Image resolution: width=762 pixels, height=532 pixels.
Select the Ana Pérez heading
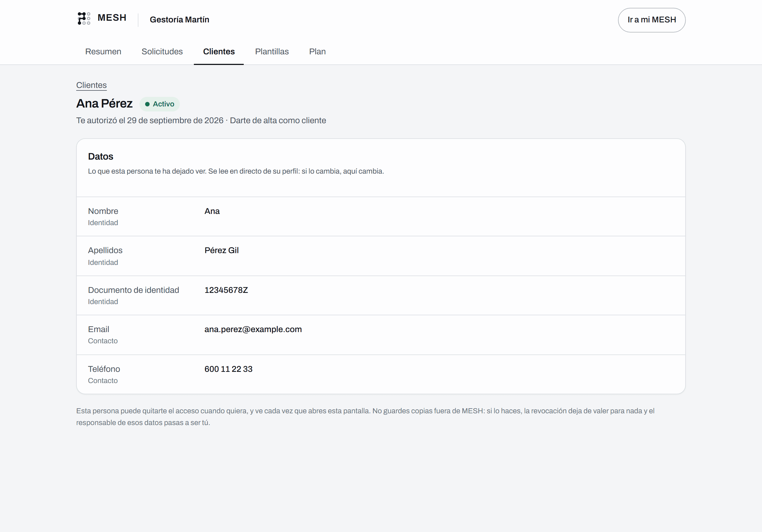(x=104, y=104)
